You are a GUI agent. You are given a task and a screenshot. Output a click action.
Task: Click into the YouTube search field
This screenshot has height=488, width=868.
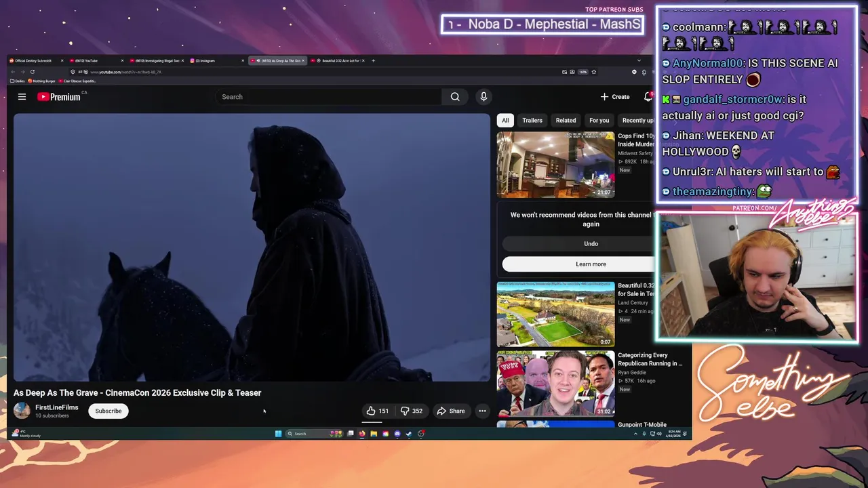(328, 97)
